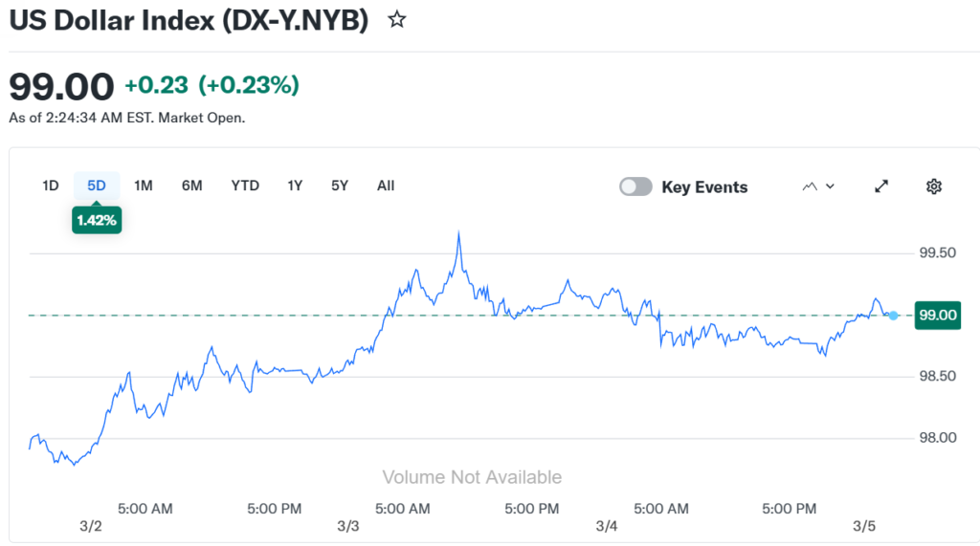The width and height of the screenshot is (980, 546).
Task: Star US Dollar Index to add to watchlist
Action: (x=396, y=20)
